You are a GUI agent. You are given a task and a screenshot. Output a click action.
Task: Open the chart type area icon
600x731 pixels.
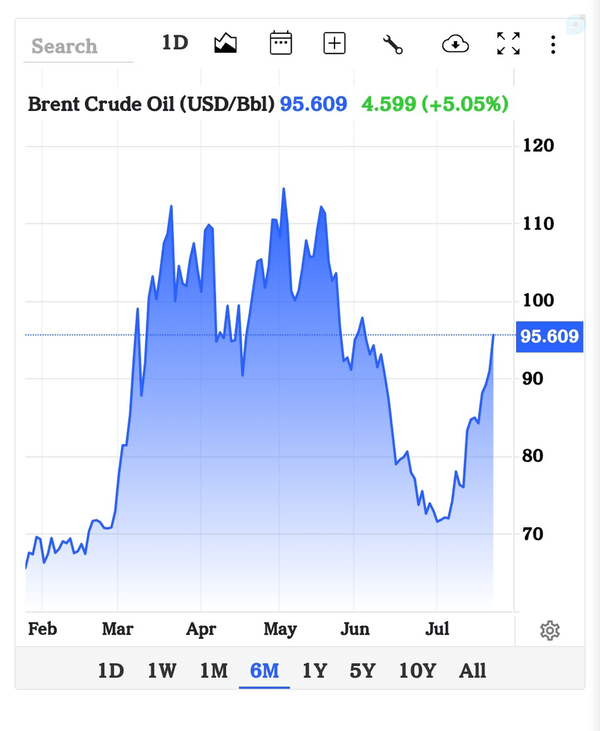pos(225,43)
